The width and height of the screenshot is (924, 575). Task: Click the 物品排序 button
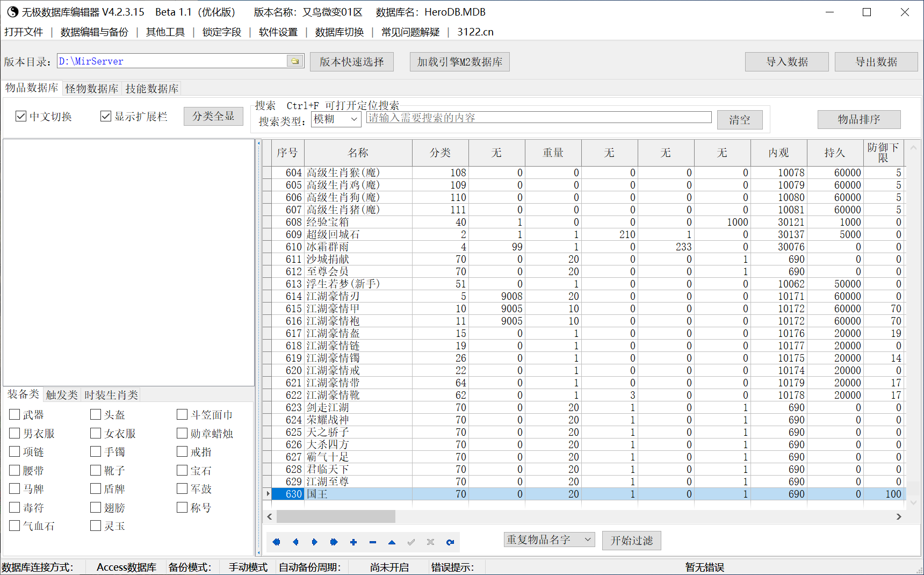coord(859,119)
